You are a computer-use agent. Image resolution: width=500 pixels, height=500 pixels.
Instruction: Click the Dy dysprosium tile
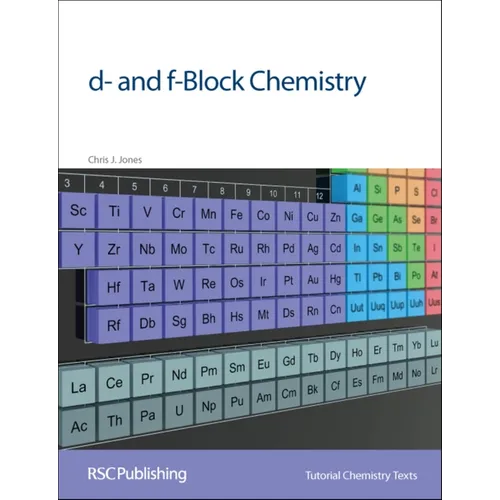coord(335,356)
